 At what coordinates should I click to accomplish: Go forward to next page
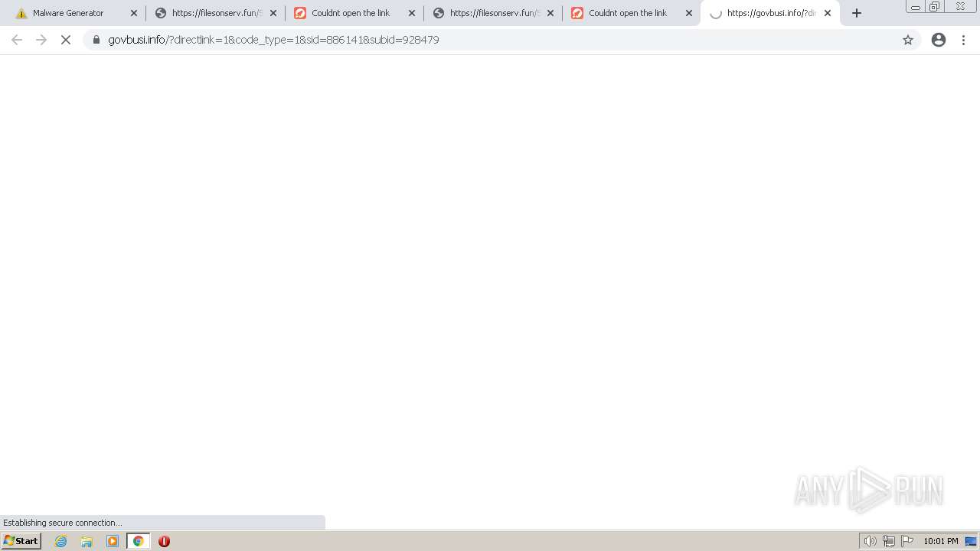pyautogui.click(x=41, y=40)
